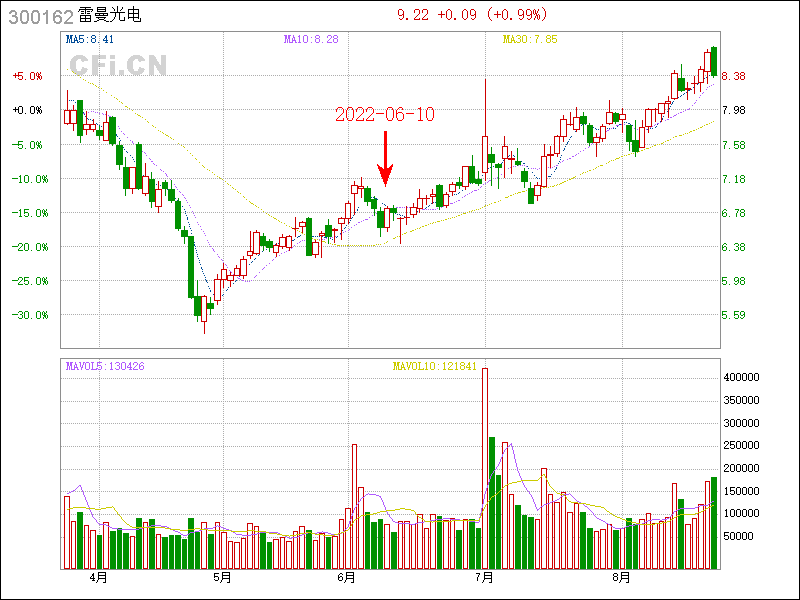Click the +5.0% label on the left axis

(27, 76)
